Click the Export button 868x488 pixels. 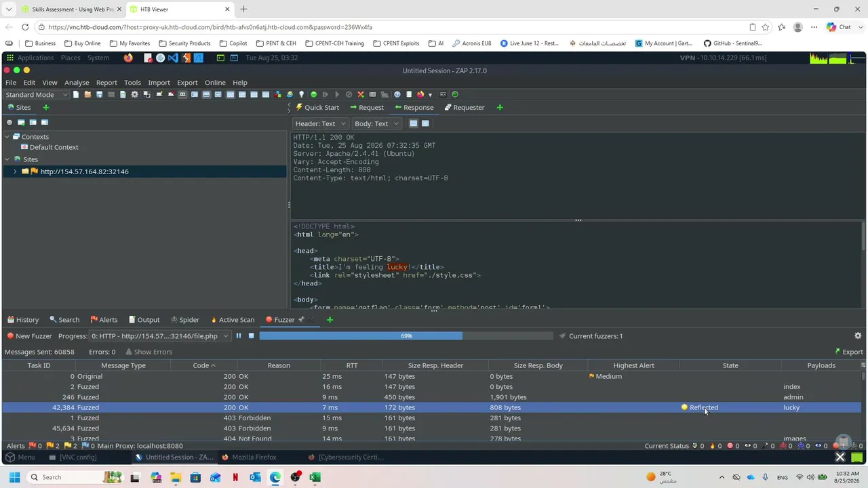[x=848, y=352]
